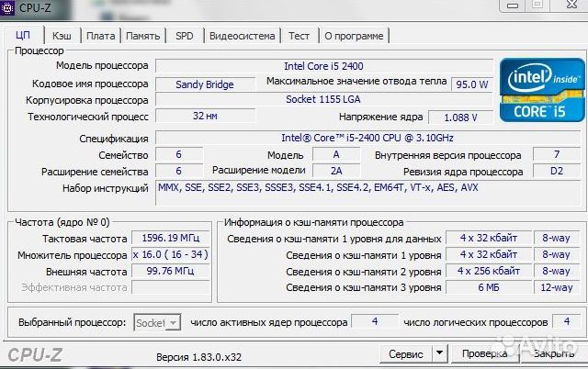
Task: Click the Sandy Bridge code name field
Action: coord(205,84)
